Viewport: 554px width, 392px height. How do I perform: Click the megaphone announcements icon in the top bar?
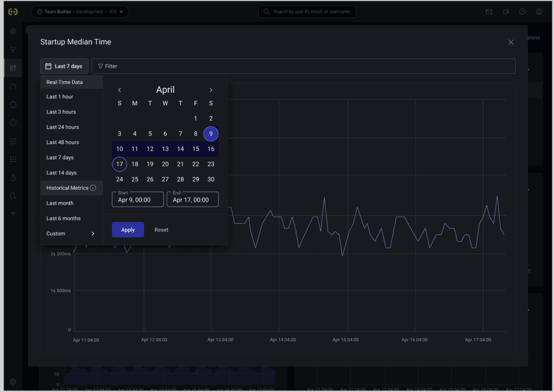click(506, 12)
